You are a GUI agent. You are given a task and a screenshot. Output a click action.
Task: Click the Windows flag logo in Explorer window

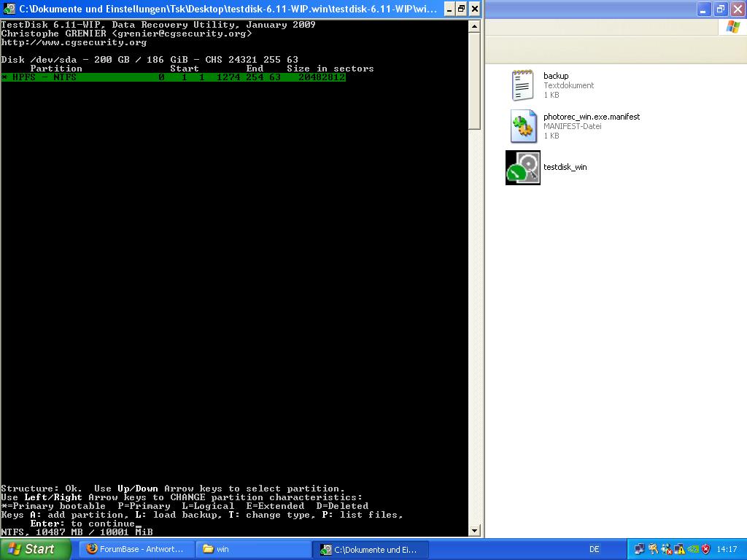point(732,27)
